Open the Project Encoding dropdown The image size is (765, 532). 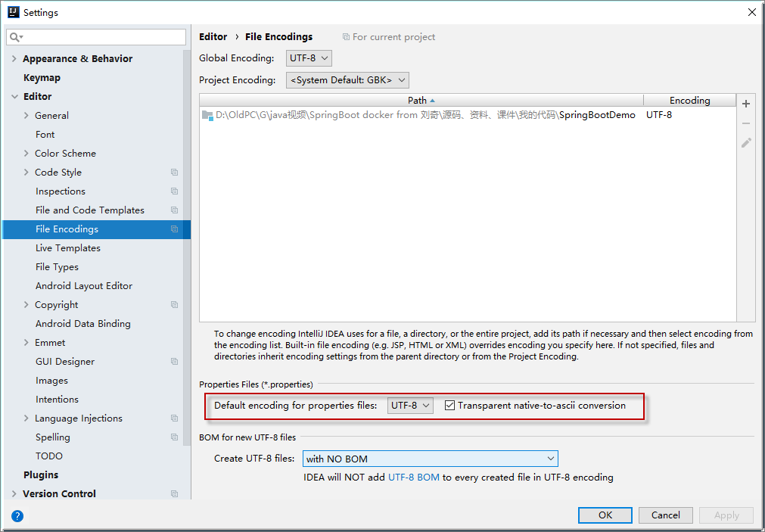point(347,80)
